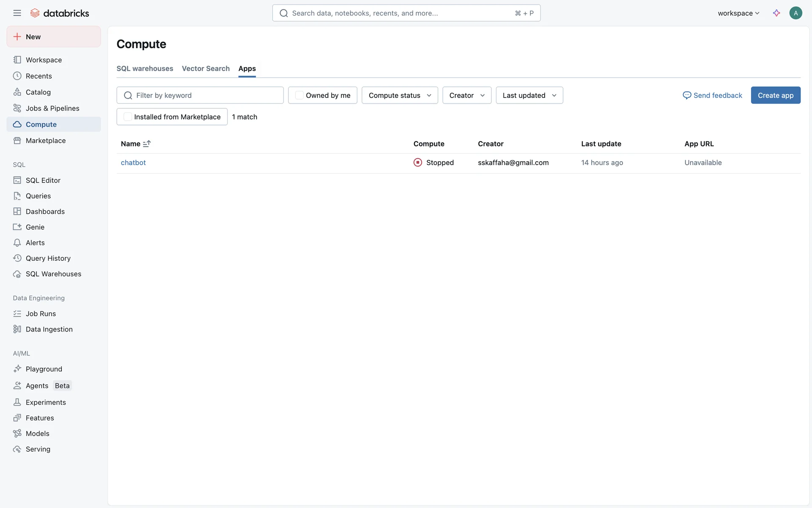This screenshot has height=508, width=812.
Task: Open Catalog from sidebar
Action: point(38,92)
